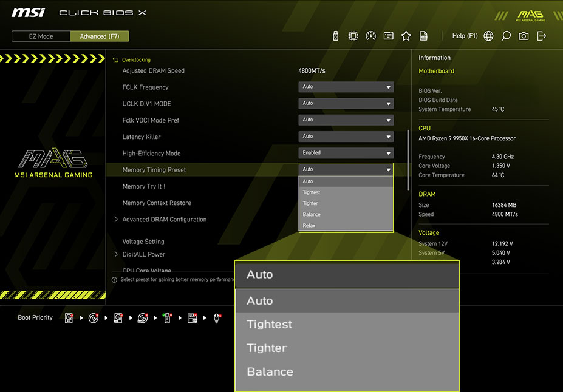Select the Hardware Monitor chip icon
This screenshot has width=563, height=392.
pos(353,36)
